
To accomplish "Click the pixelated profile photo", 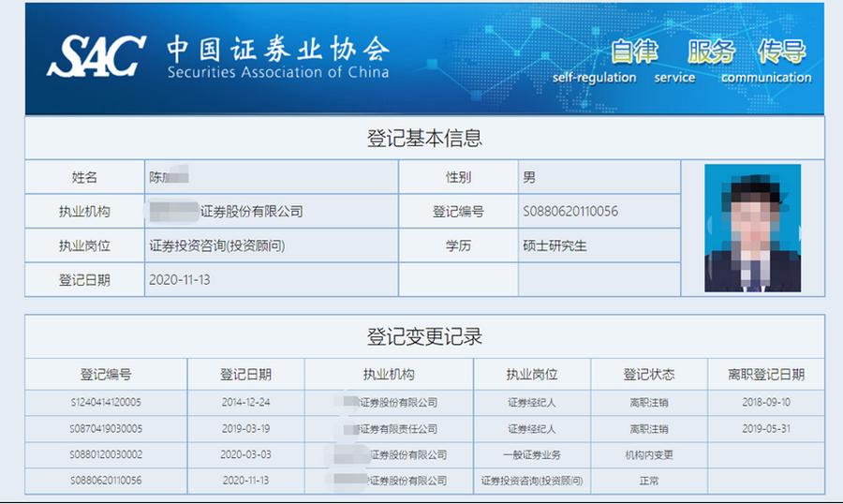I will pyautogui.click(x=752, y=228).
